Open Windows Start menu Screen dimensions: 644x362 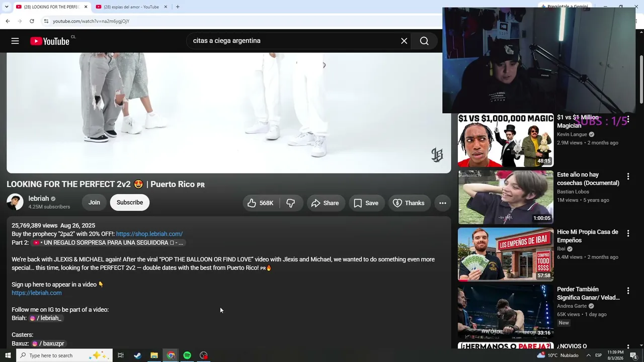pos(8,355)
